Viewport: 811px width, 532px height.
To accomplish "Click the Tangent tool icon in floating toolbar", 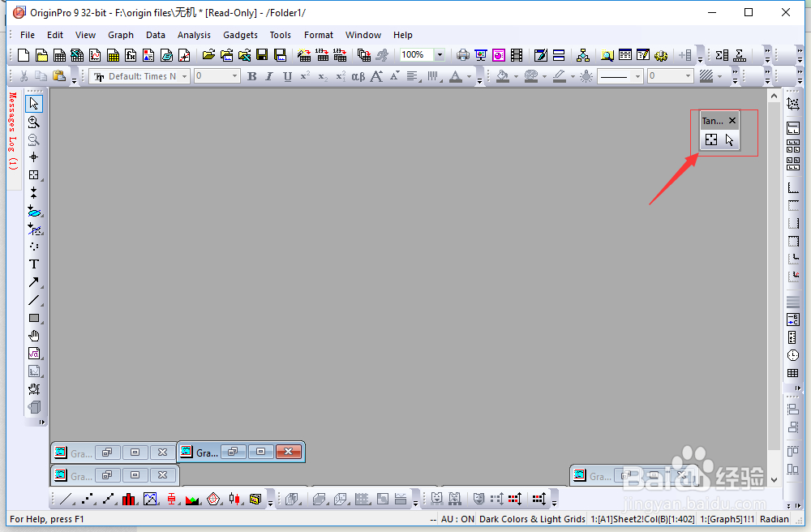I will (711, 139).
